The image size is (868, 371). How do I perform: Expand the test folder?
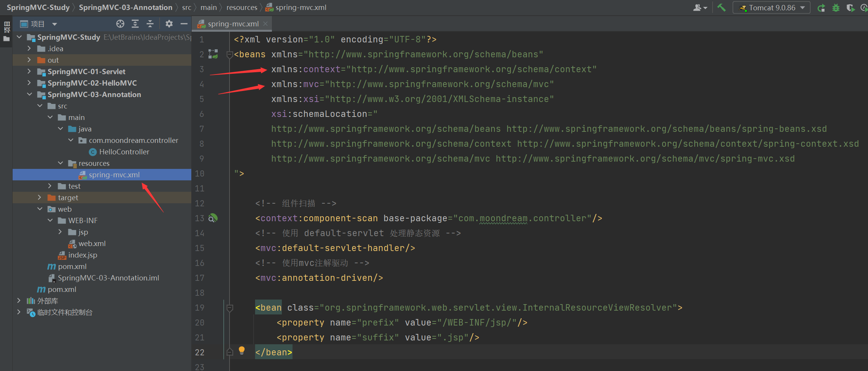point(50,186)
